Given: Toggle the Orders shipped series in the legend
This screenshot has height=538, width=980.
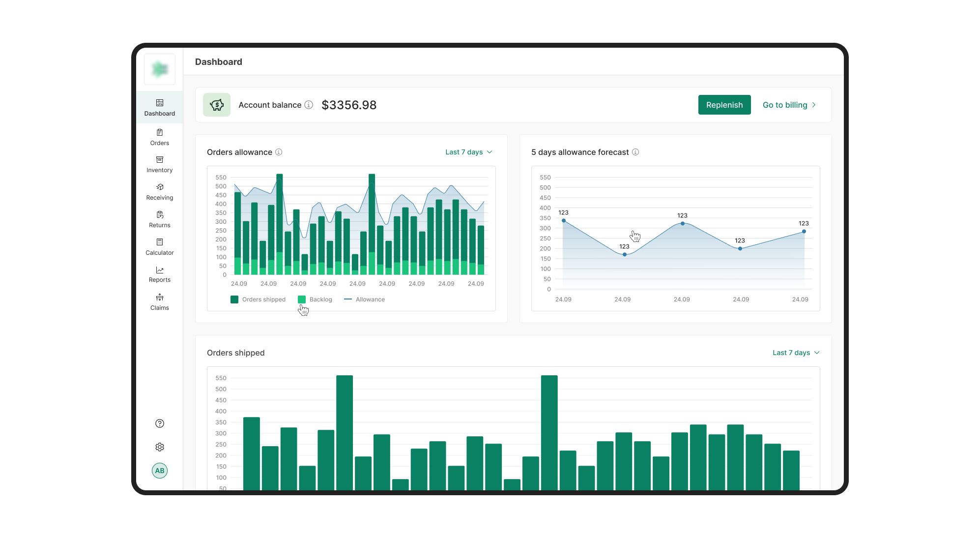Looking at the screenshot, I should click(258, 299).
